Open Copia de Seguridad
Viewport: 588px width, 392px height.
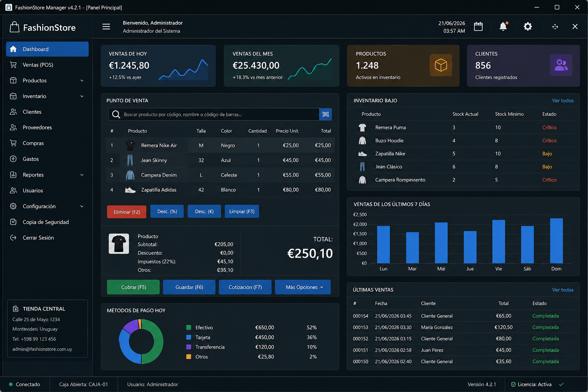[47, 222]
